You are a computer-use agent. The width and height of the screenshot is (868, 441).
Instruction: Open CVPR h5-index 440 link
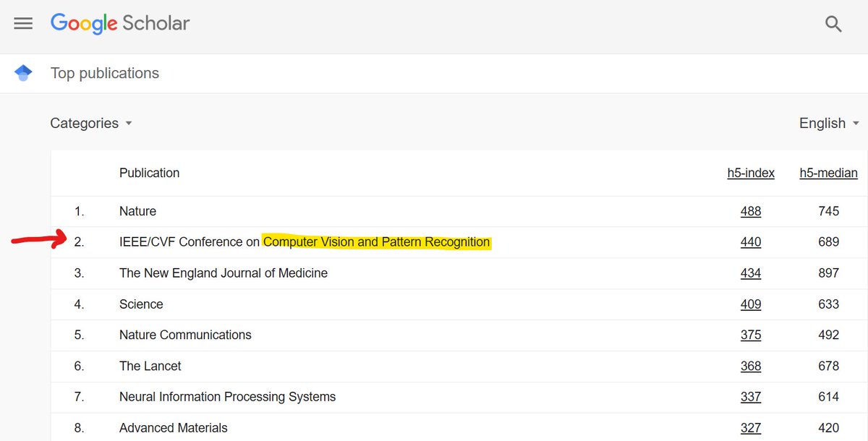click(x=751, y=242)
